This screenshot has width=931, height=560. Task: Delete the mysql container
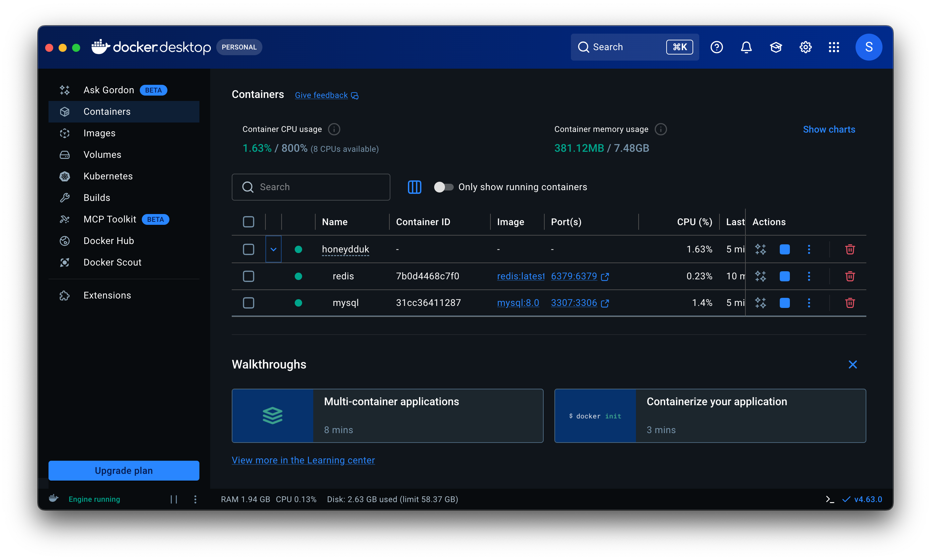point(850,303)
